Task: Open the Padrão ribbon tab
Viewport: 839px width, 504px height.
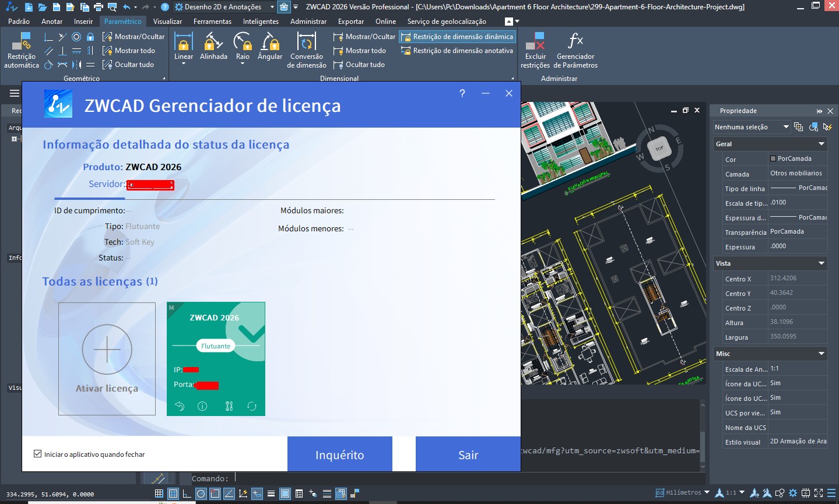Action: [19, 22]
